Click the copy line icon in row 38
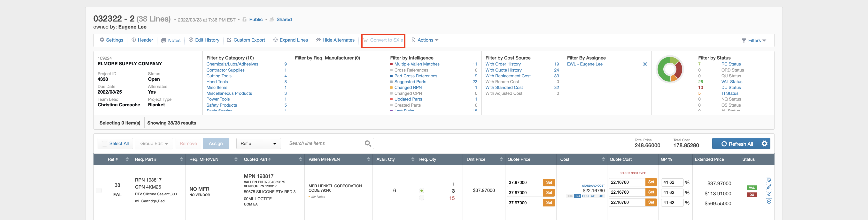The image size is (868, 220). click(x=769, y=180)
